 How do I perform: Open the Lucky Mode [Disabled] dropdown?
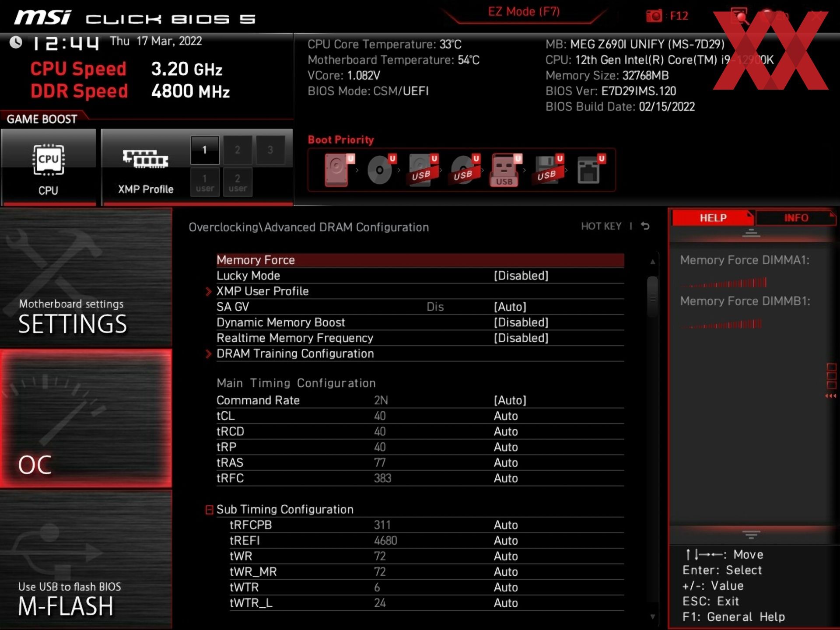(x=521, y=276)
